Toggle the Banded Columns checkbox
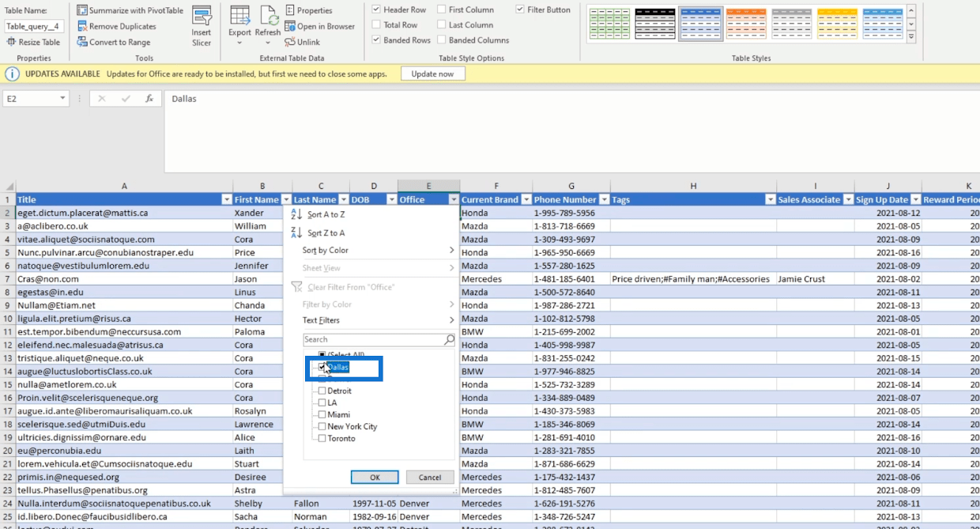 [x=442, y=40]
